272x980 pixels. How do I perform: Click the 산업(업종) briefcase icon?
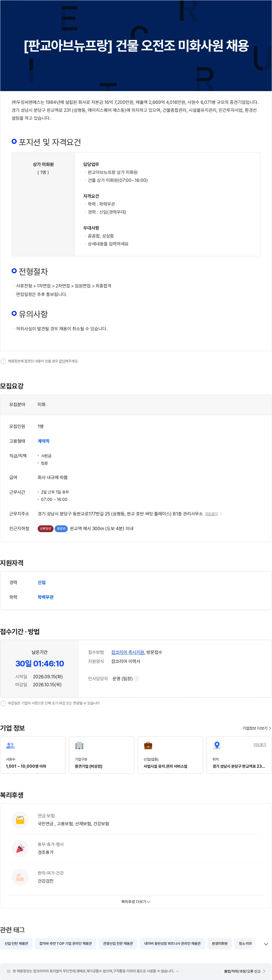[148, 746]
